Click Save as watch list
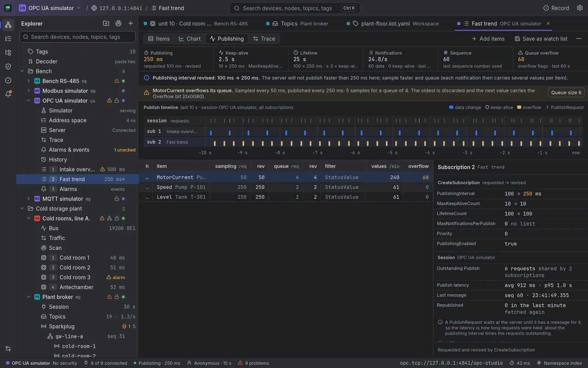The image size is (588, 368). click(541, 39)
